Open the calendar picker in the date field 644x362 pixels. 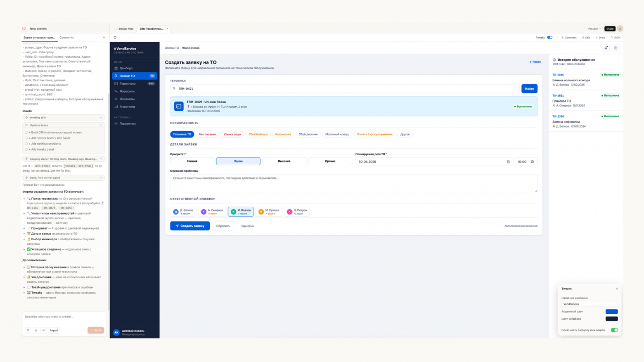(x=508, y=162)
